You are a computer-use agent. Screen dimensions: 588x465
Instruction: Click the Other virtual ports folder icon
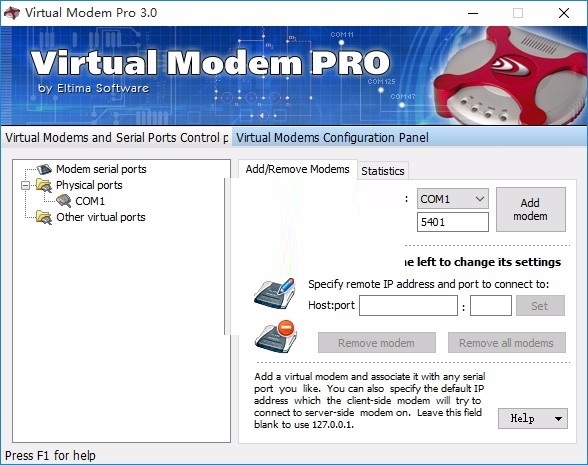[x=44, y=217]
